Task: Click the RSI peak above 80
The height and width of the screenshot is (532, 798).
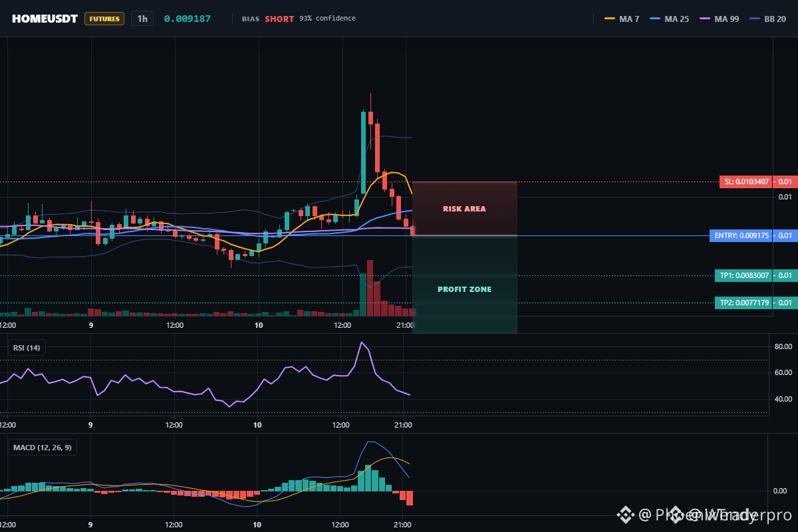Action: click(x=362, y=343)
